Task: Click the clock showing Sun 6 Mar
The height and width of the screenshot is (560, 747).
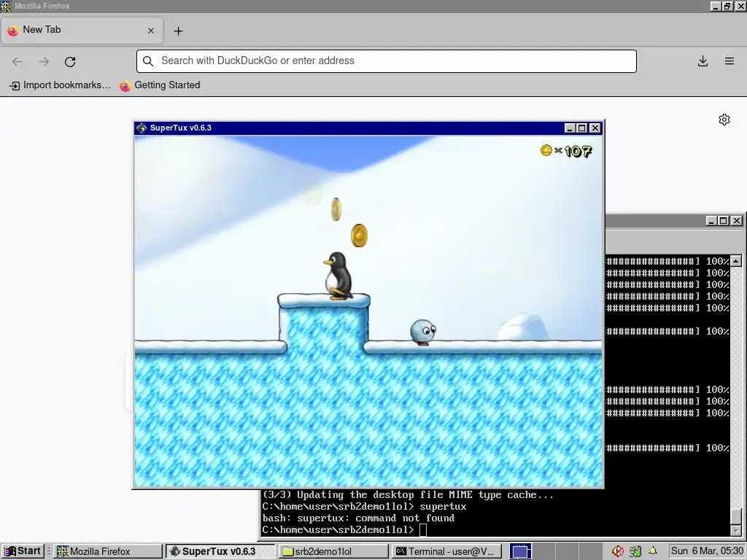Action: pyautogui.click(x=707, y=551)
